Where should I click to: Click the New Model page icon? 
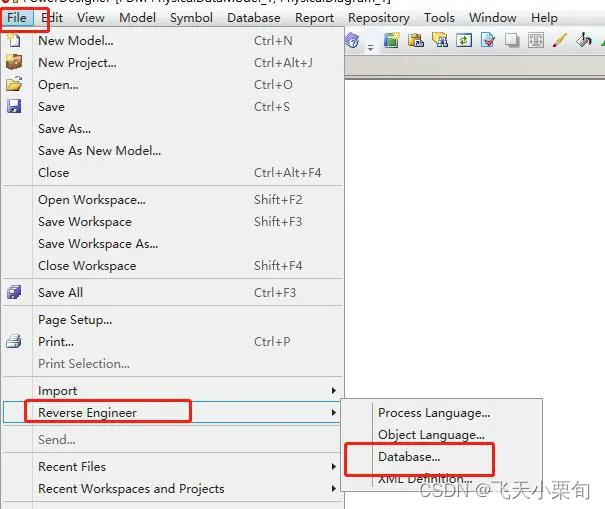click(14, 40)
